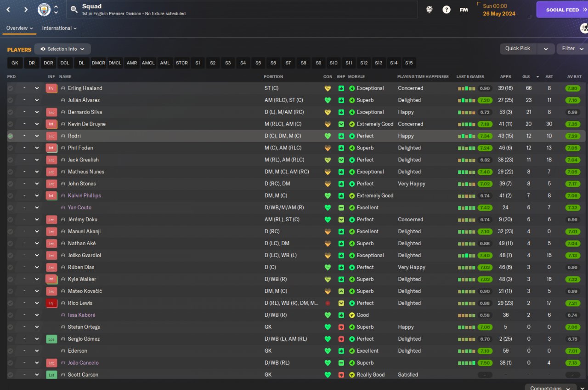Click the sharpness icon for Yan Couto
This screenshot has width=588, height=390.
click(341, 208)
